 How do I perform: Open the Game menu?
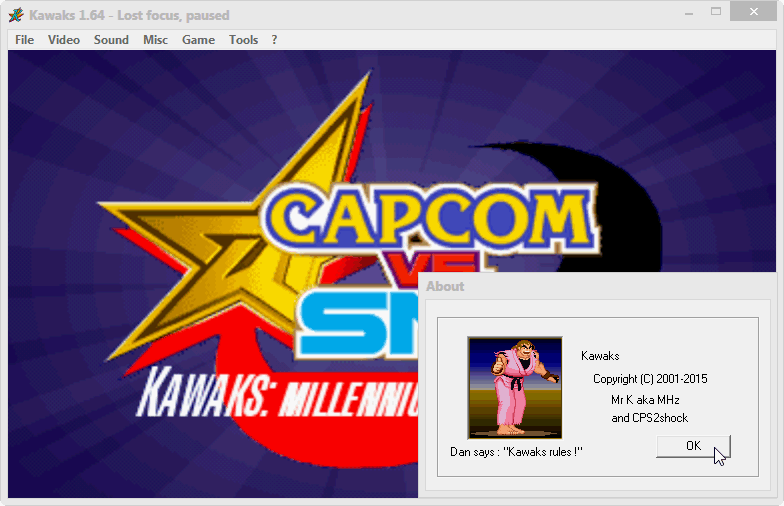(x=198, y=40)
